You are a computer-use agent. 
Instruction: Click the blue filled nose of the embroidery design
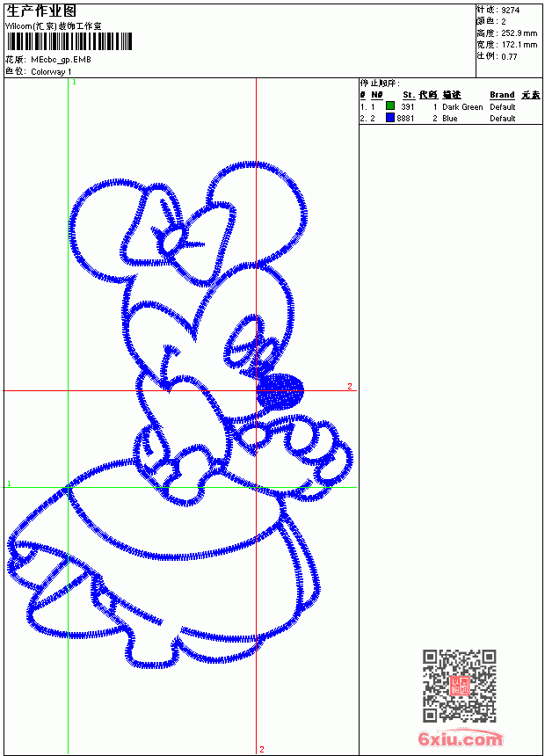tap(280, 391)
